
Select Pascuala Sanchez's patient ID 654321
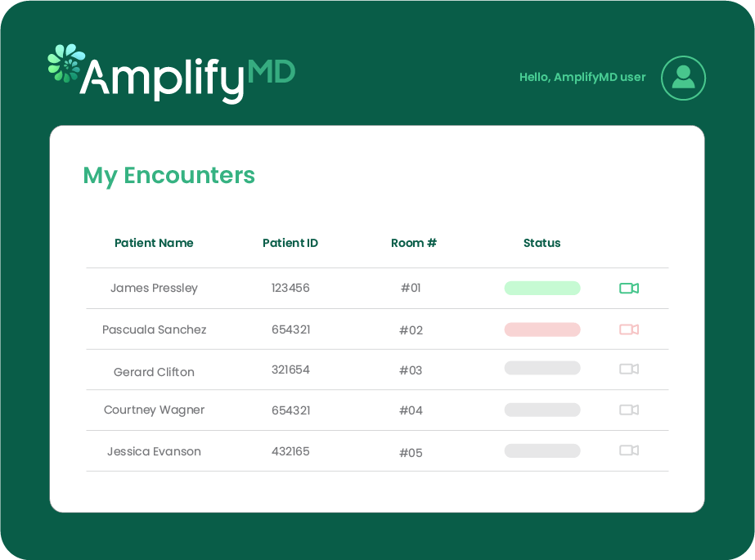point(290,329)
